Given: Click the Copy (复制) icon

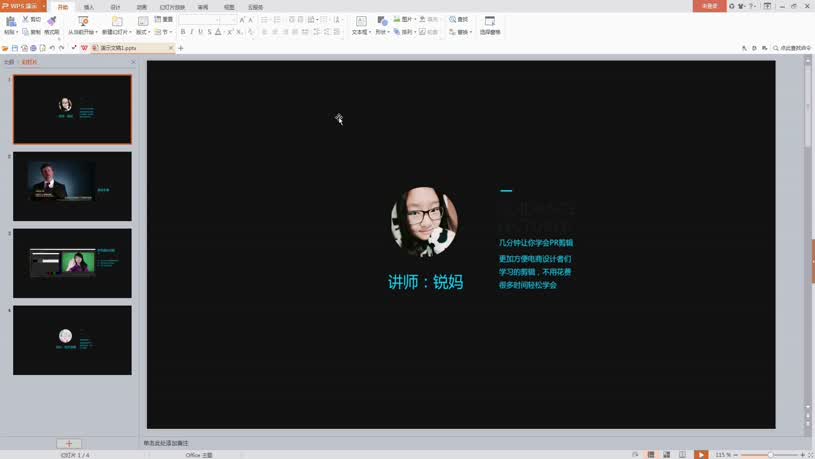Looking at the screenshot, I should pos(25,32).
